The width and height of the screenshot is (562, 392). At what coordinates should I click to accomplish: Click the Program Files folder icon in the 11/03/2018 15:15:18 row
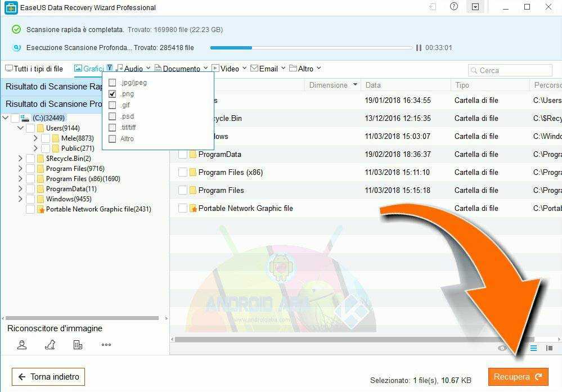(x=193, y=190)
